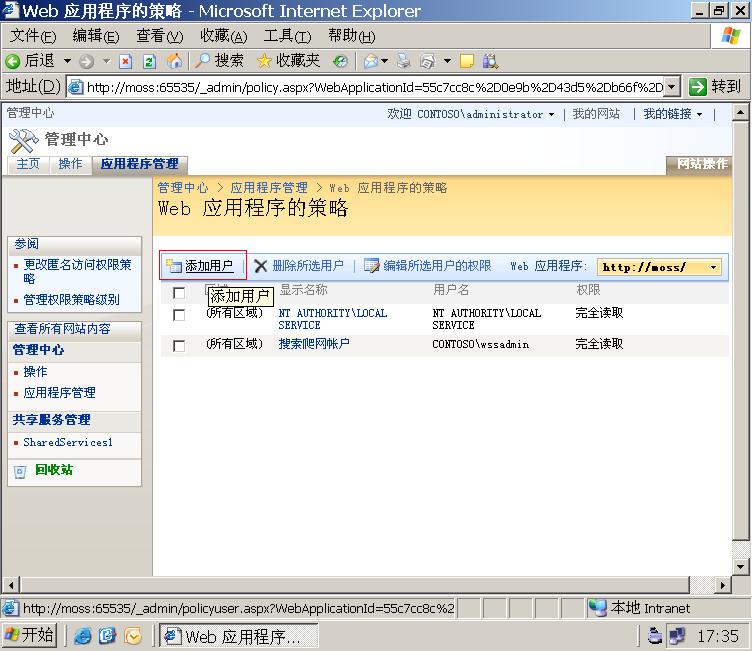The width and height of the screenshot is (752, 651).
Task: Open the 欢迎 CONTOSO\administrator menu
Action: 470,114
